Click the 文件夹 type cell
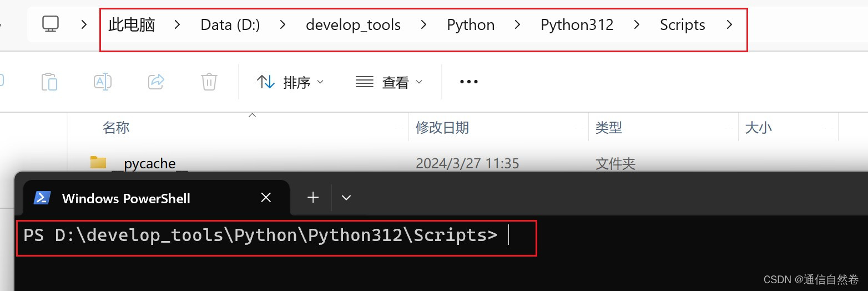 (x=615, y=163)
